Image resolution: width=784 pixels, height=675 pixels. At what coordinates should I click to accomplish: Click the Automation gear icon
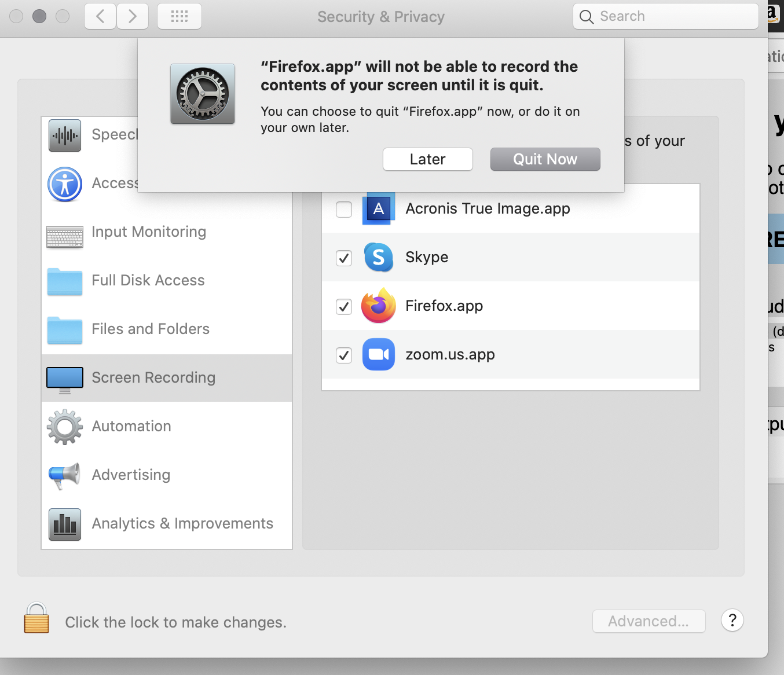pyautogui.click(x=65, y=427)
